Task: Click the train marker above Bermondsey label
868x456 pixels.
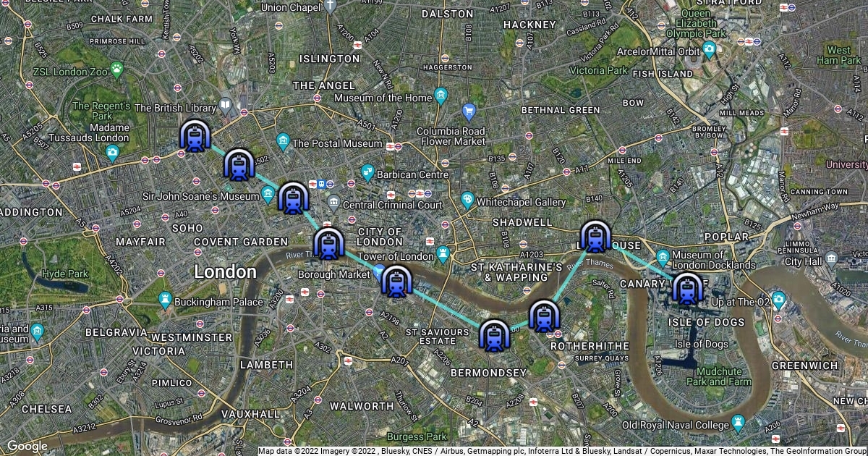Action: click(x=495, y=336)
